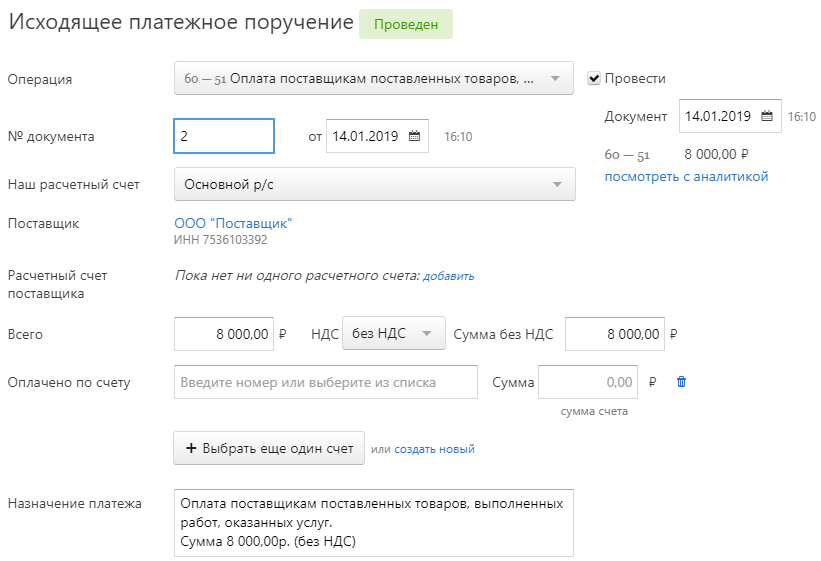The width and height of the screenshot is (821, 561).
Task: Focus the № документа input field
Action: (223, 137)
